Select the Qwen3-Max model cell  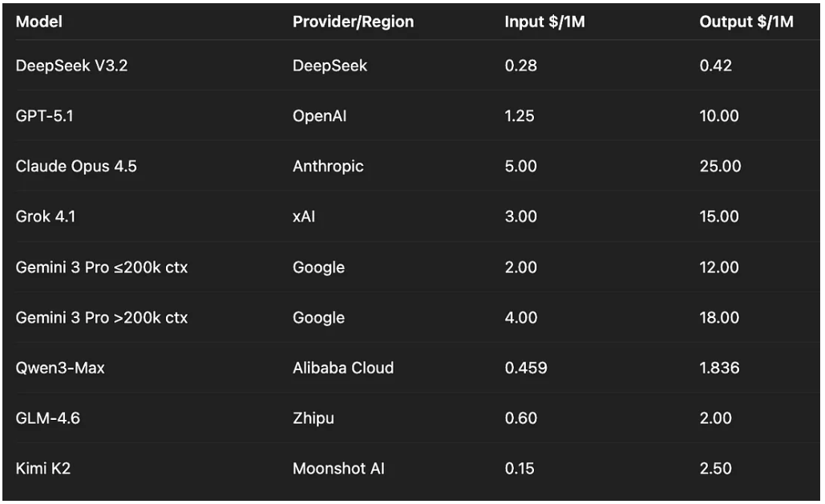60,368
